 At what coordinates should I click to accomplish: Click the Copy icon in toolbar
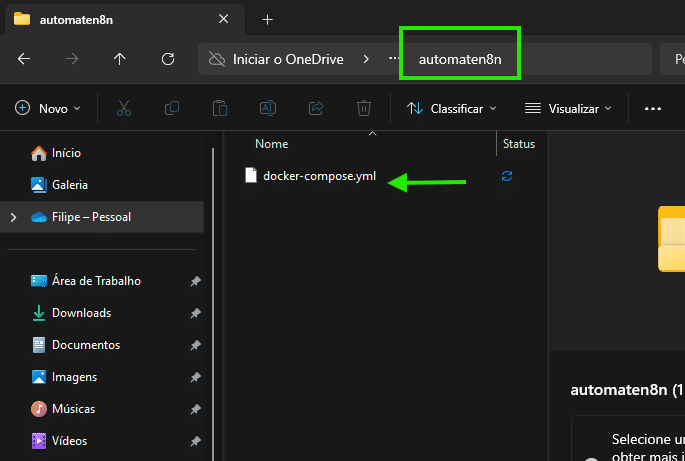pos(172,108)
